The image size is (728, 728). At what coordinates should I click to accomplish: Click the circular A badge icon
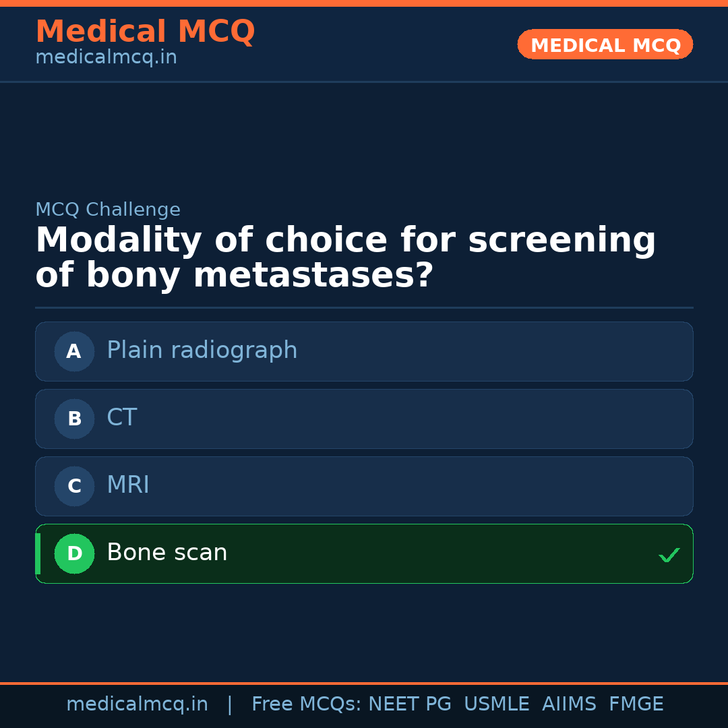(x=74, y=351)
